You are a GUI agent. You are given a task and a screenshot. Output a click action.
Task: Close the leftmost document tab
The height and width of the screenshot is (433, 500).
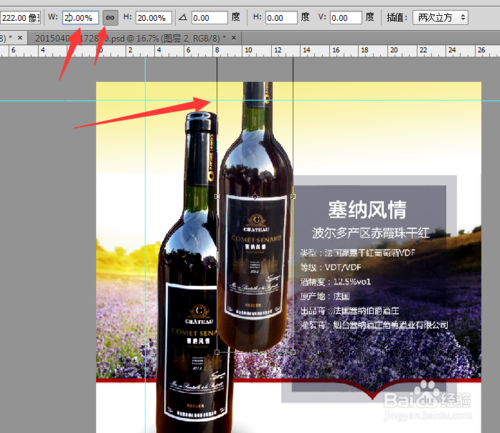click(20, 38)
